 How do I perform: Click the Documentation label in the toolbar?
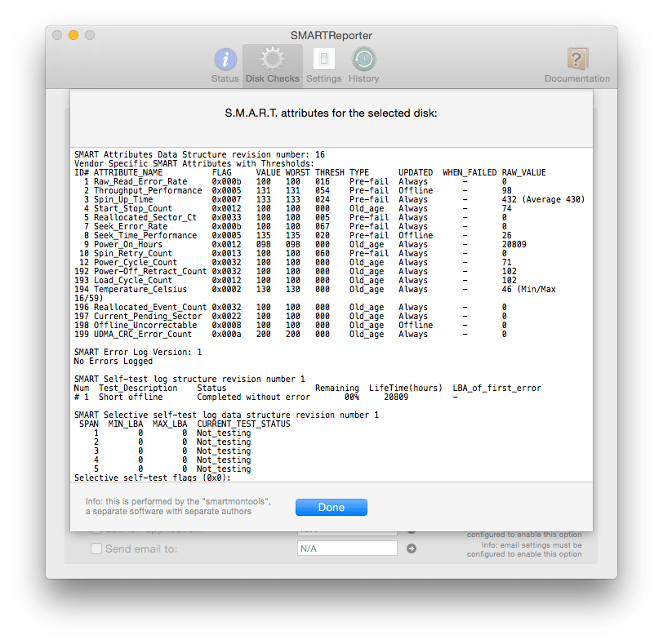click(576, 78)
